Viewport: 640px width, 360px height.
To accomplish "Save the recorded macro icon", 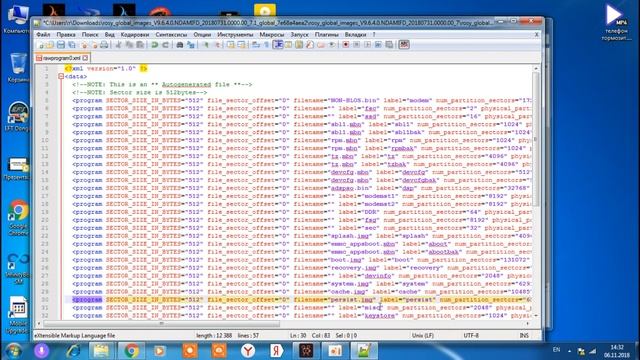I will pyautogui.click(x=389, y=45).
